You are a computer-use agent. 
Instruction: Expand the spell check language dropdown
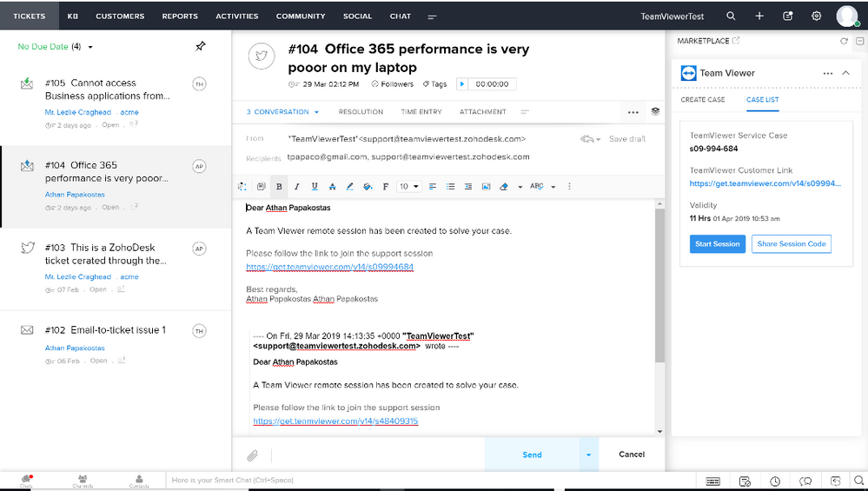point(553,187)
